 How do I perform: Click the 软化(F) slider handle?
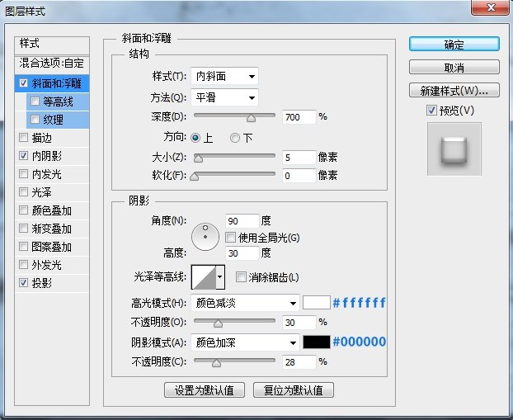(x=195, y=176)
